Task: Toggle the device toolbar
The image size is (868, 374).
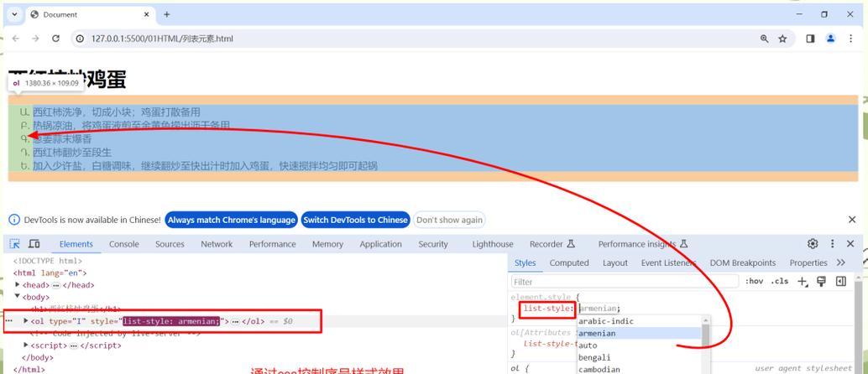Action: (x=34, y=244)
